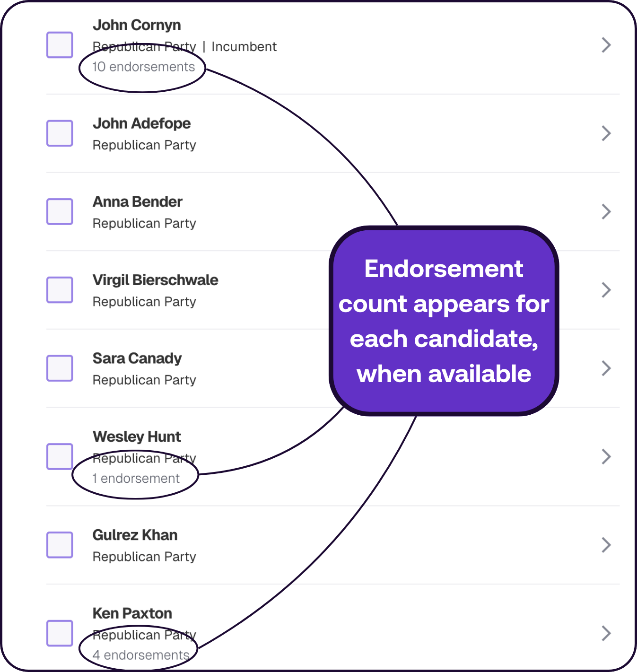Open Ken Paxton's detail chevron
637x672 pixels.
[607, 632]
